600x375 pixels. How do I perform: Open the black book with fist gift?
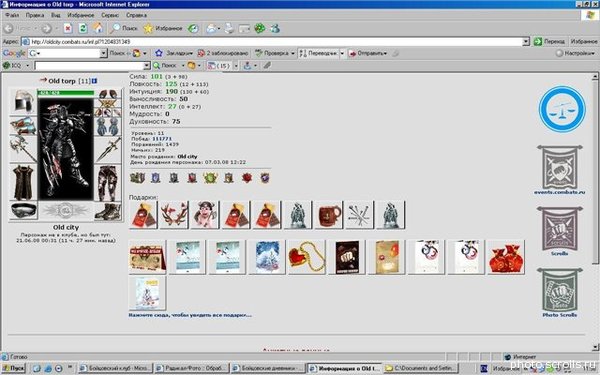click(x=347, y=257)
